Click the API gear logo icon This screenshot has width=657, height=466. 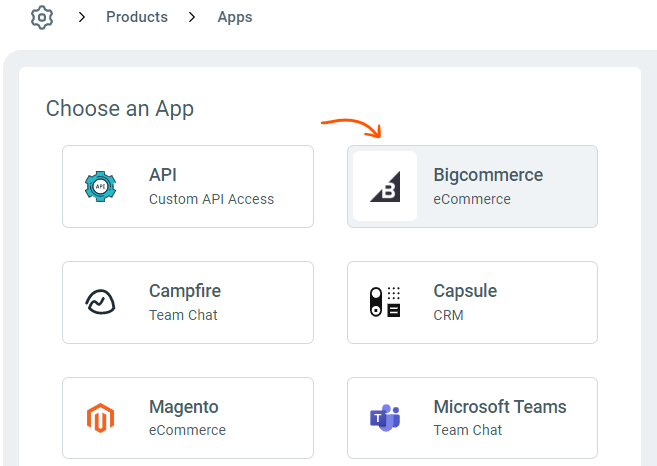pyautogui.click(x=100, y=186)
